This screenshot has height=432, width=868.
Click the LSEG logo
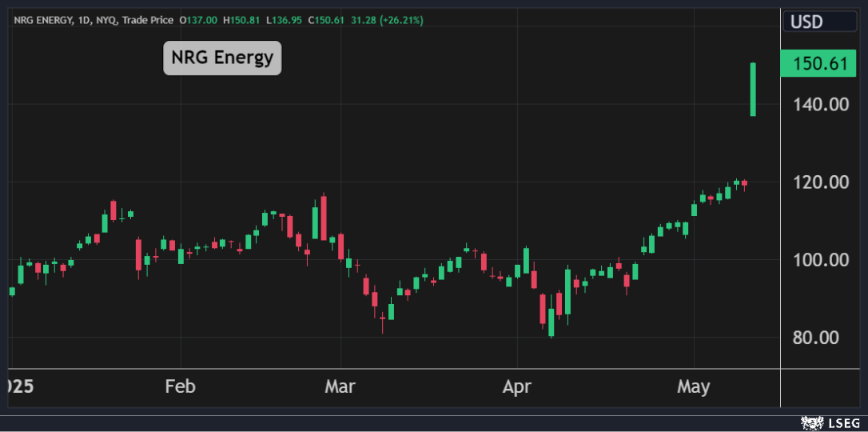pyautogui.click(x=831, y=424)
